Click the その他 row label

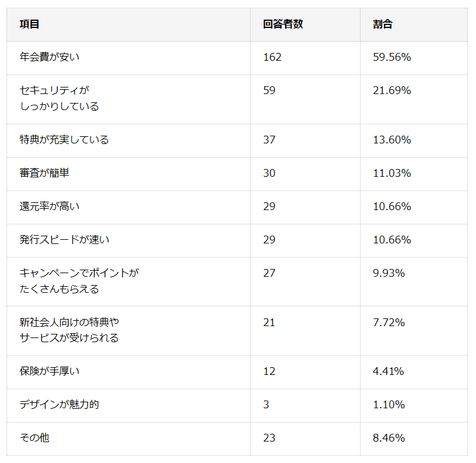(35, 438)
